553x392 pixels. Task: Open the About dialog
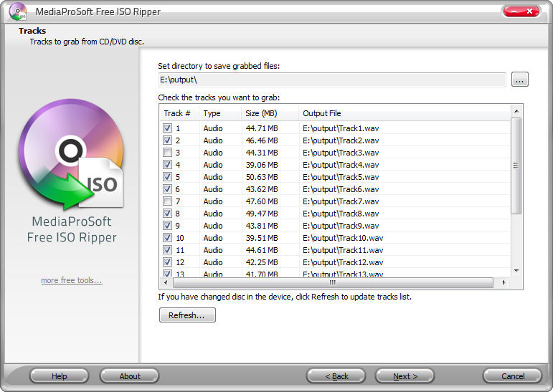pos(129,376)
